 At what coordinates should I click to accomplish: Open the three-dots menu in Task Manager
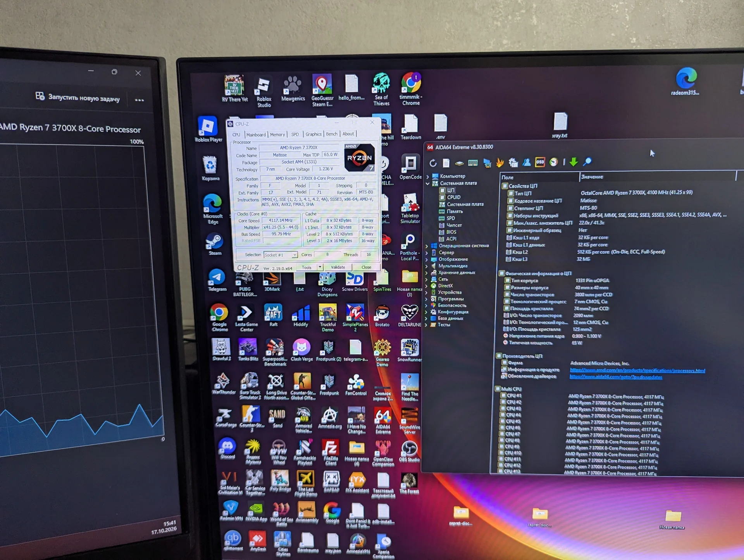[139, 100]
